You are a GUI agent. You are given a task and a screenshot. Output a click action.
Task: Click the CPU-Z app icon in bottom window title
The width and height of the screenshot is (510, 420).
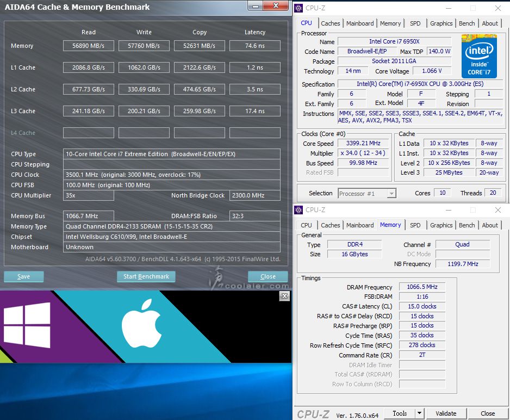click(x=298, y=210)
